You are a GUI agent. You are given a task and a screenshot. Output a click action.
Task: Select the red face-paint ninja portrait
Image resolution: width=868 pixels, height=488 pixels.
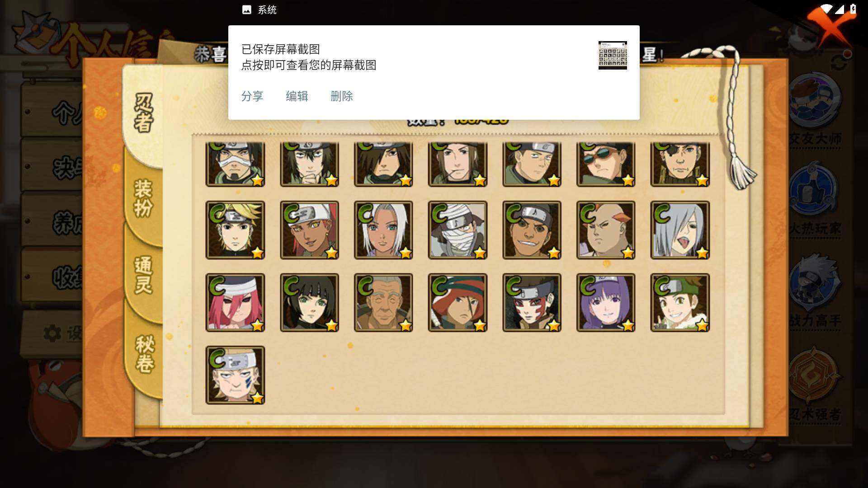click(532, 302)
